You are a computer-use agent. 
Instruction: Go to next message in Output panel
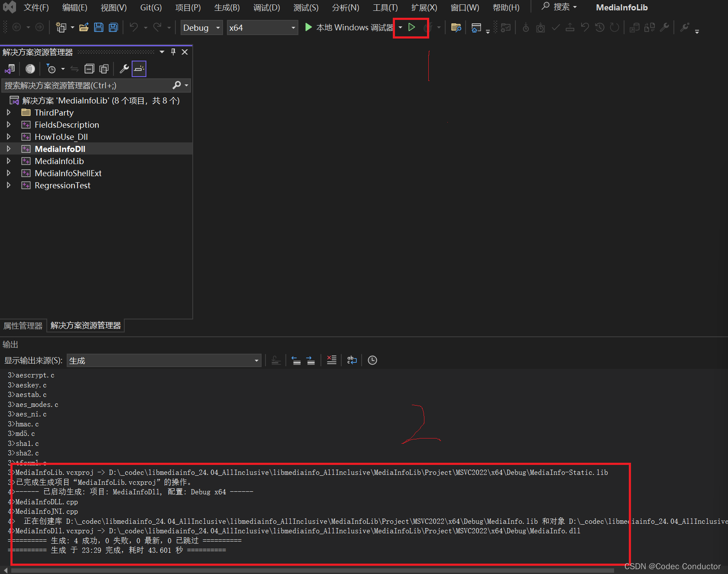click(x=311, y=360)
